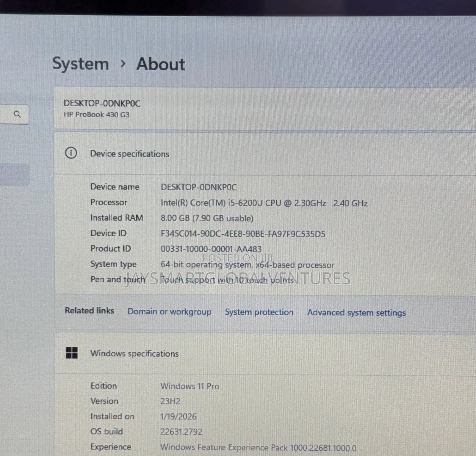This screenshot has width=476, height=456.
Task: Click the System type label
Action: click(114, 264)
